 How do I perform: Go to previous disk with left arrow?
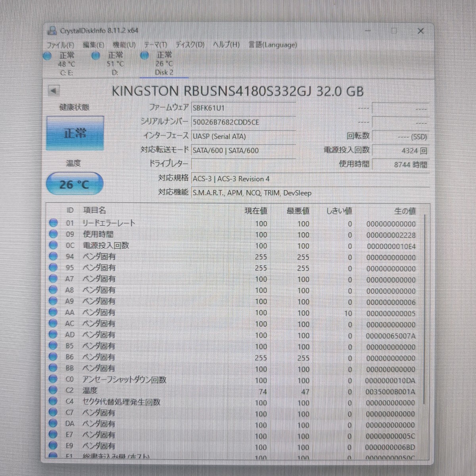[x=54, y=91]
